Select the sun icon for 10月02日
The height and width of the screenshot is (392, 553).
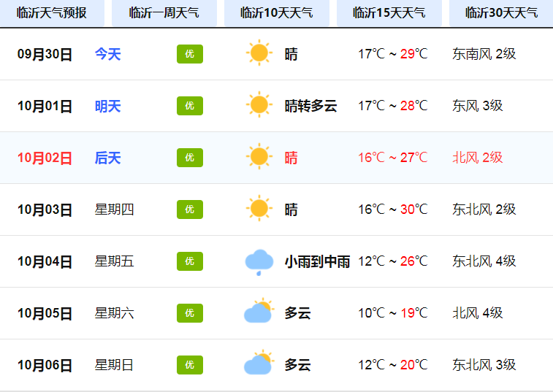259,156
